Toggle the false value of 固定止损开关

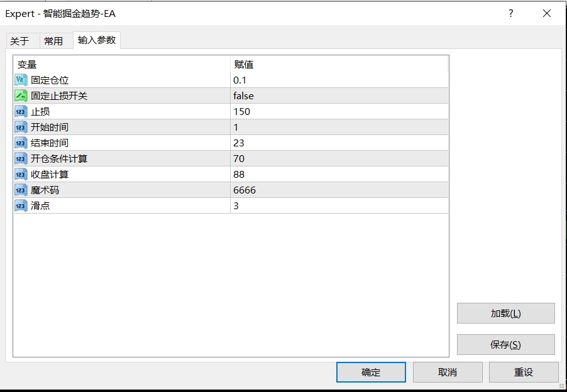coord(243,95)
